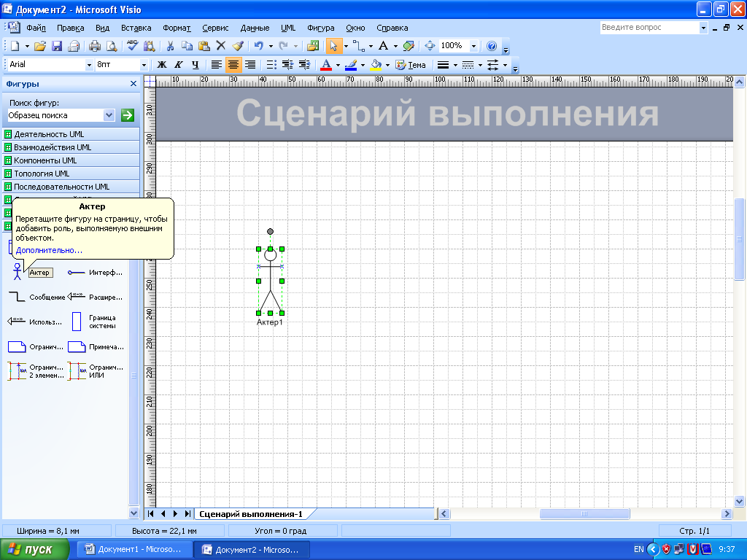This screenshot has height=560, width=747.
Task: Open the Фигура menu
Action: pyautogui.click(x=321, y=28)
